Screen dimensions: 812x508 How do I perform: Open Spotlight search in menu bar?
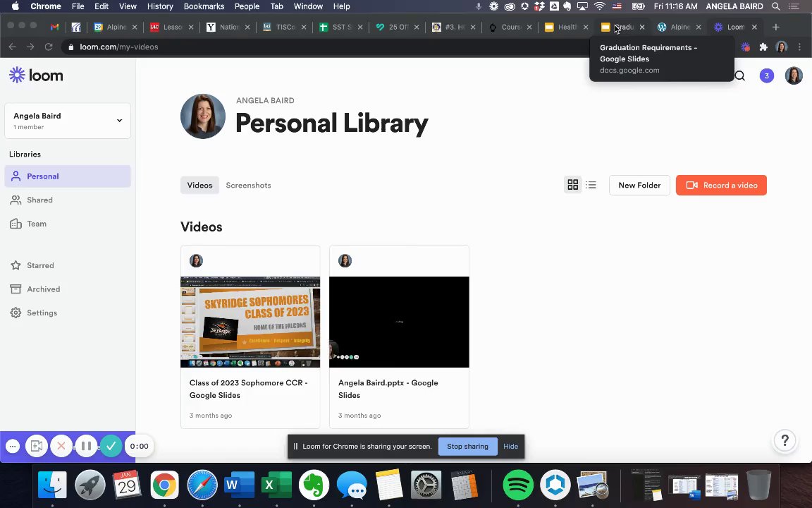pyautogui.click(x=776, y=6)
